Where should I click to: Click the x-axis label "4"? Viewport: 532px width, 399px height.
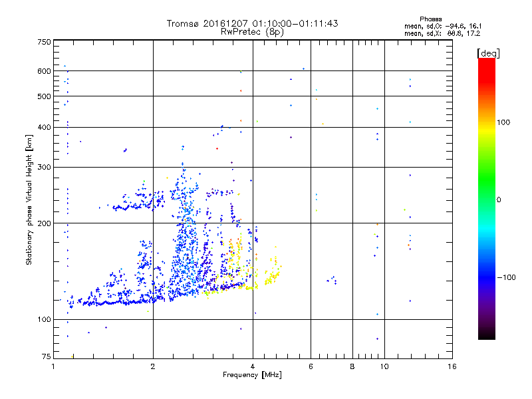[x=253, y=366]
